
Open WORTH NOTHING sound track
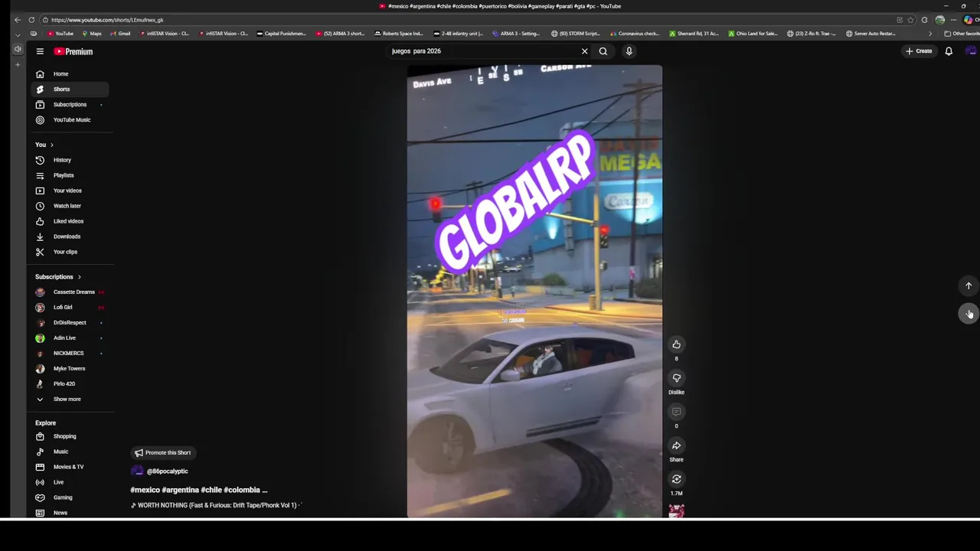click(217, 505)
